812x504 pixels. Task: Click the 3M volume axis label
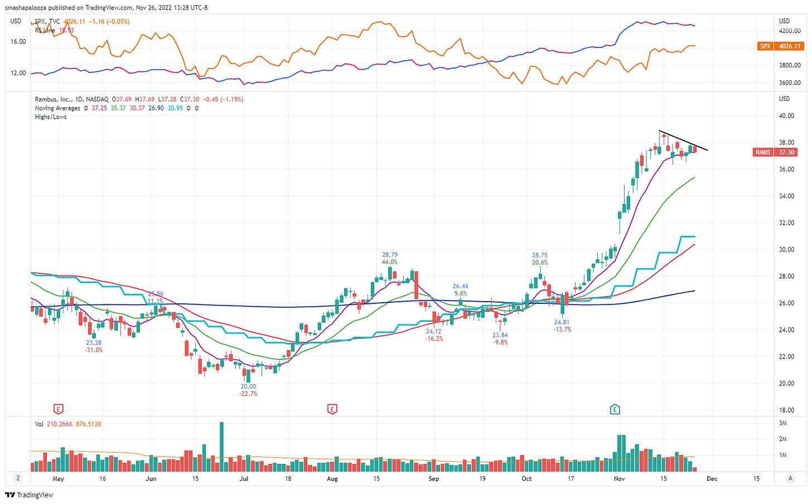click(x=783, y=424)
